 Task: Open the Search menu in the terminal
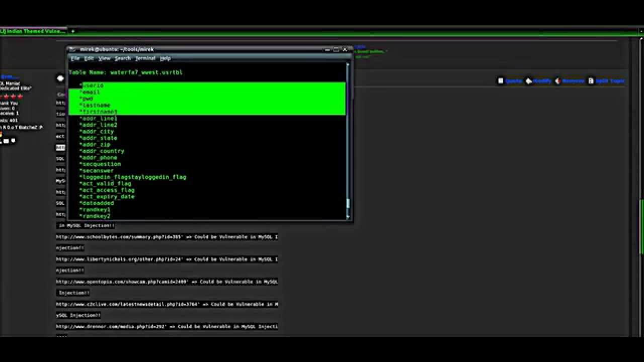pyautogui.click(x=122, y=59)
